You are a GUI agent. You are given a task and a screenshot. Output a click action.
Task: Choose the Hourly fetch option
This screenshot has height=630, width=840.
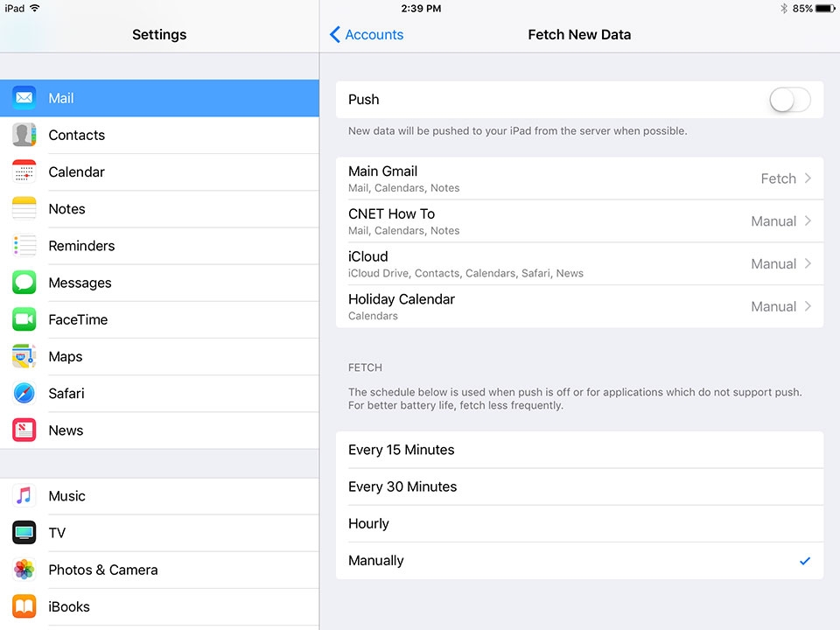[x=579, y=523]
